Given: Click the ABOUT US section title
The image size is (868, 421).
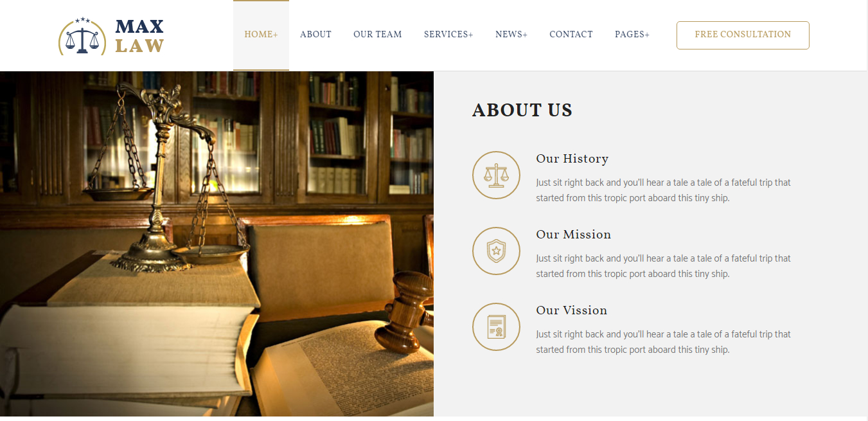Looking at the screenshot, I should 522,111.
